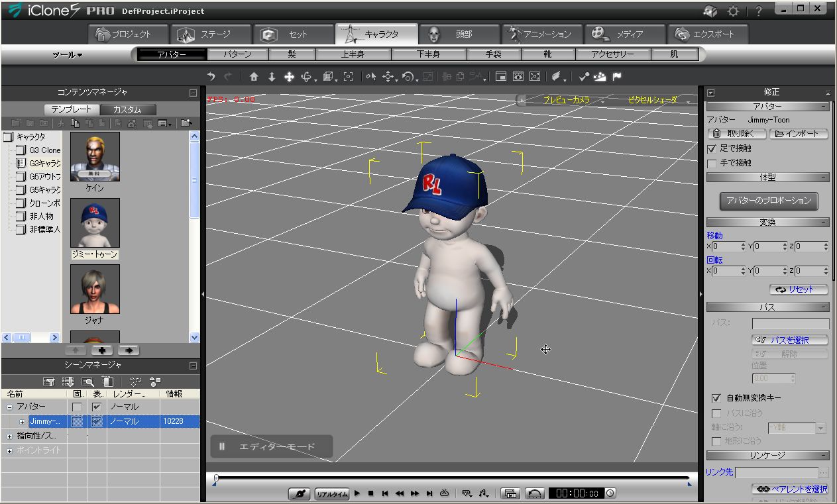The image size is (837, 504).
Task: Choose the object picker arrow tool
Action: tap(370, 77)
